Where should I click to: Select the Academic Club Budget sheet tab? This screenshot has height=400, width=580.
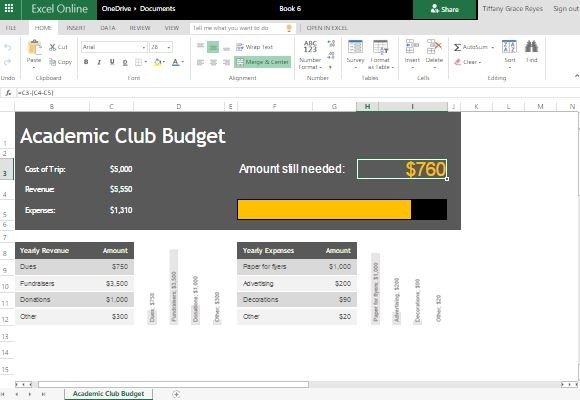[108, 394]
